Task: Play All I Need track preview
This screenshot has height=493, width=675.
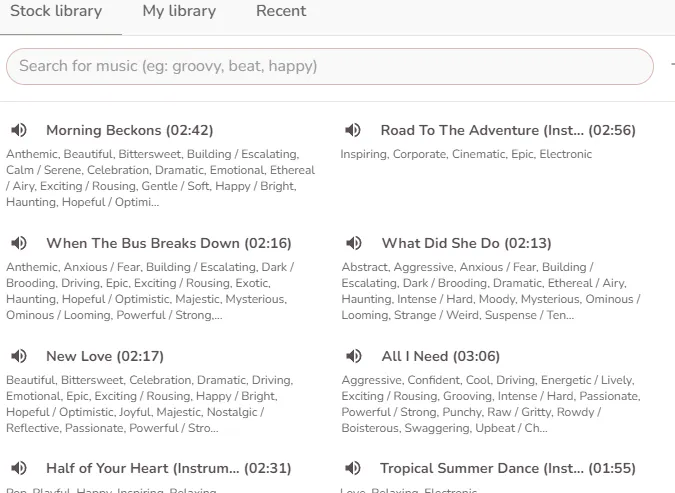Action: coord(352,356)
